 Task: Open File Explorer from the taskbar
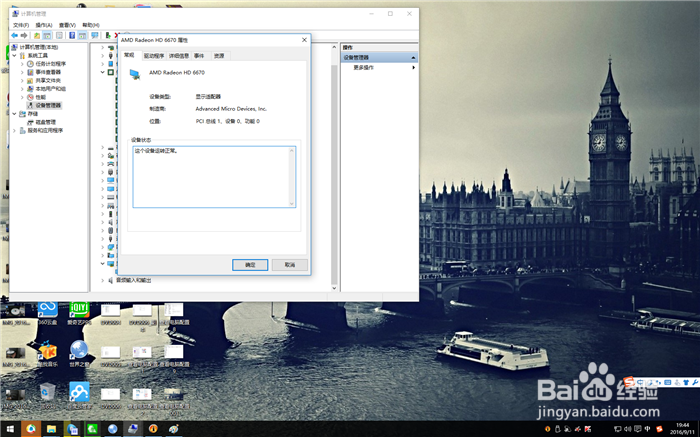[x=51, y=429]
